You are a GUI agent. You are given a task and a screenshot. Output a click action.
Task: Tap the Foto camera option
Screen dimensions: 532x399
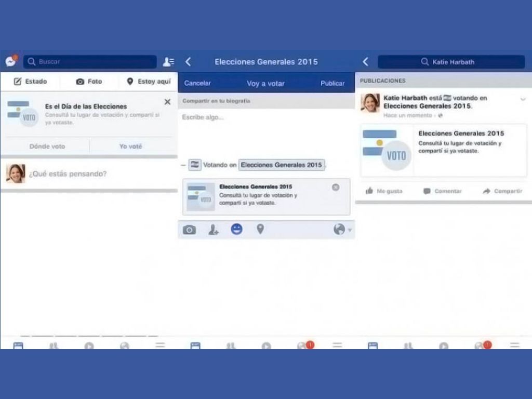coord(89,82)
